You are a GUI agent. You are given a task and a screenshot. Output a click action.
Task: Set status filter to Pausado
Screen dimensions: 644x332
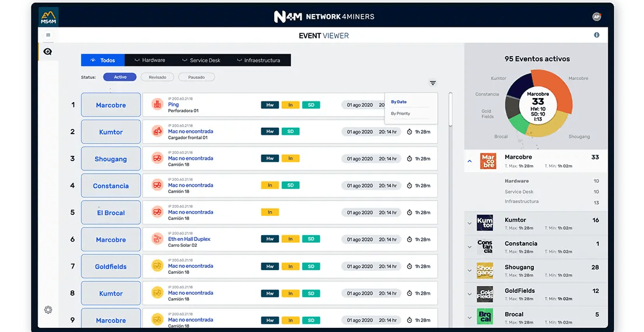197,77
